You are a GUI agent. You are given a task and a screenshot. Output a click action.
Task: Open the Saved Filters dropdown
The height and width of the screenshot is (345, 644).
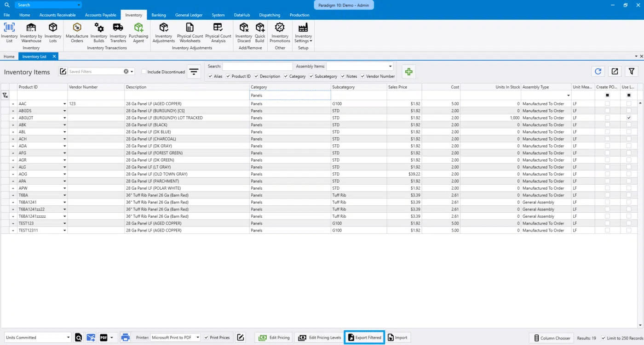[132, 72]
